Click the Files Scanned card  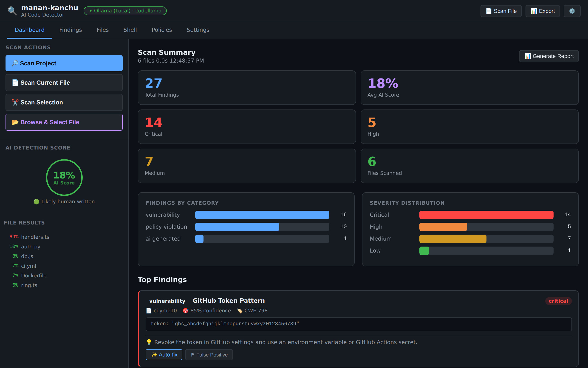tap(469, 166)
